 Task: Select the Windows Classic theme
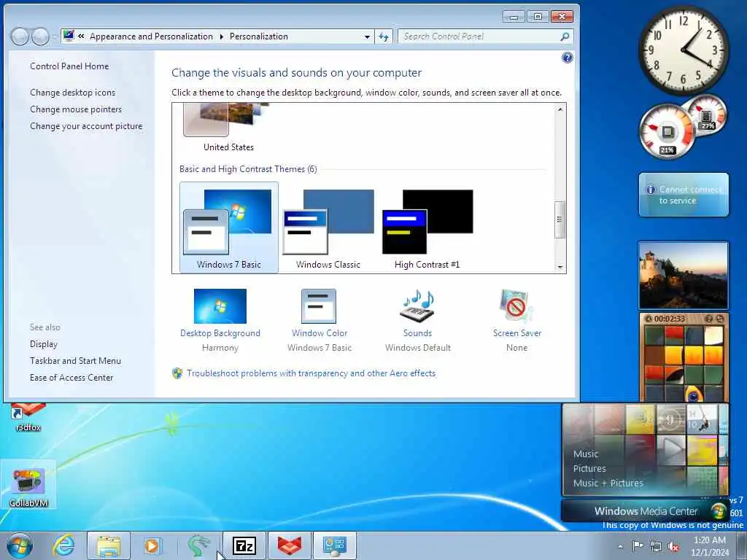(328, 227)
